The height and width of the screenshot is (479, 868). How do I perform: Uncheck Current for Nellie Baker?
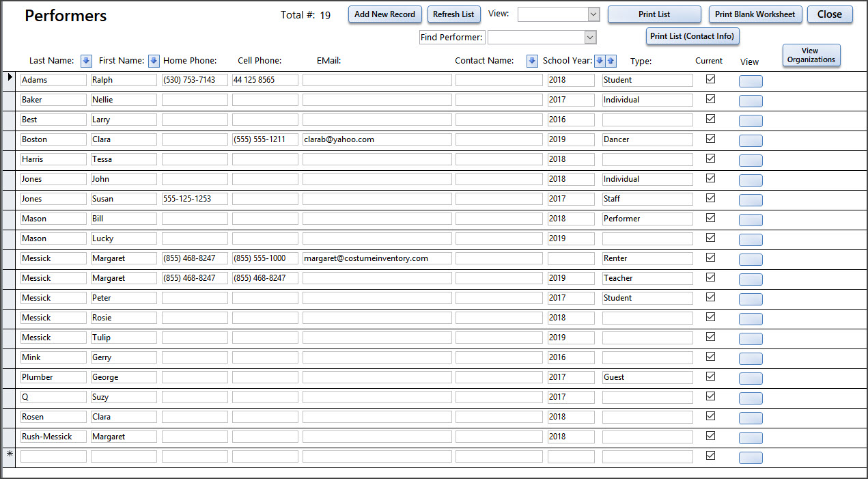tap(710, 99)
